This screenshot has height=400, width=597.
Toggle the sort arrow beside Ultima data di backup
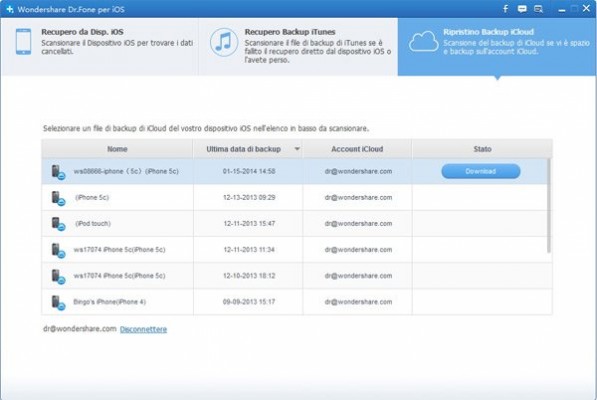pos(297,149)
